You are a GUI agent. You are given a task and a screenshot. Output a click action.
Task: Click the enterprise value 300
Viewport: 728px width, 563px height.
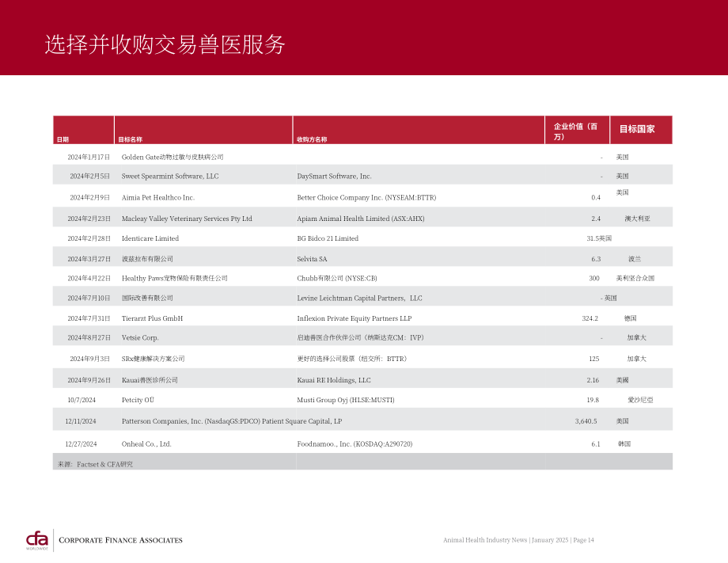pyautogui.click(x=594, y=278)
